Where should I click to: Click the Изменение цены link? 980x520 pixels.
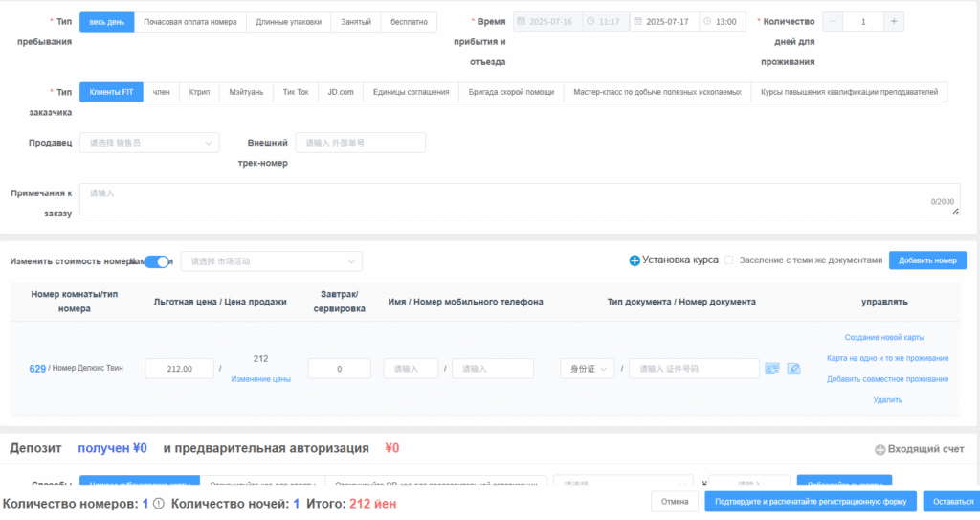point(260,379)
